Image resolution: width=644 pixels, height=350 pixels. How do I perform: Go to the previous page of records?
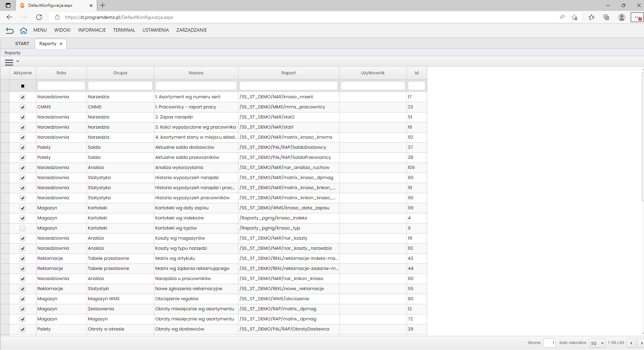(x=631, y=343)
